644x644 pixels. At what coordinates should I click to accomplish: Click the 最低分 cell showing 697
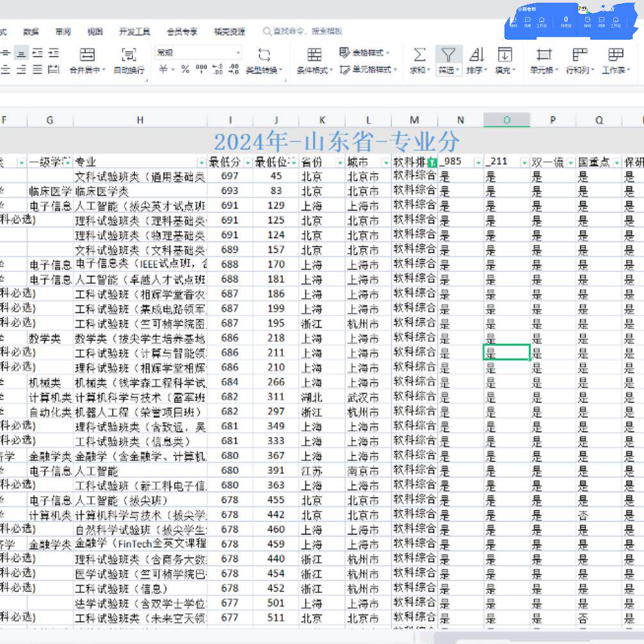tap(230, 176)
